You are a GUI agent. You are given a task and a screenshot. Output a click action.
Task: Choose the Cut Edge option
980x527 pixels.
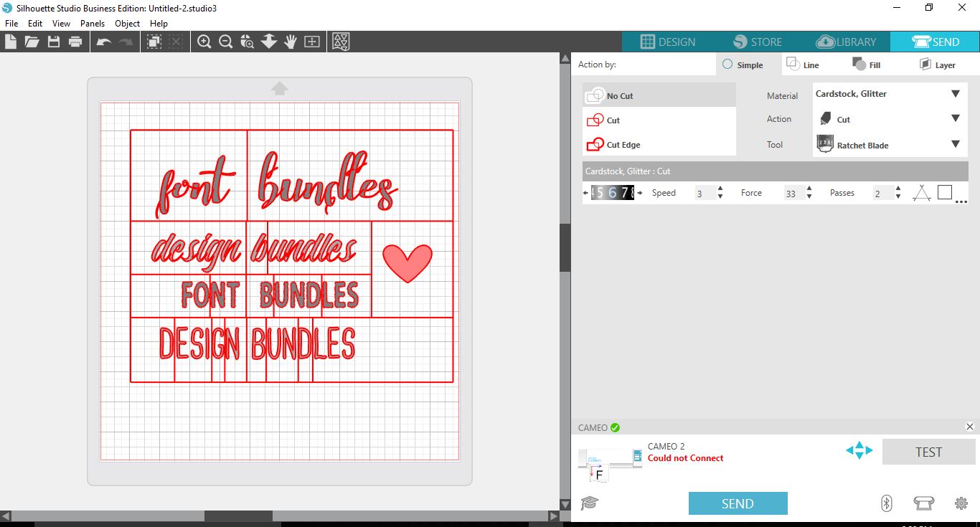tap(659, 144)
